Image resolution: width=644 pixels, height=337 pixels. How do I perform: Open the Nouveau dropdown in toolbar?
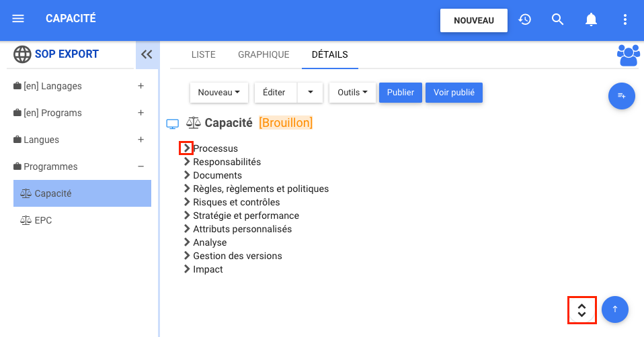(x=219, y=93)
